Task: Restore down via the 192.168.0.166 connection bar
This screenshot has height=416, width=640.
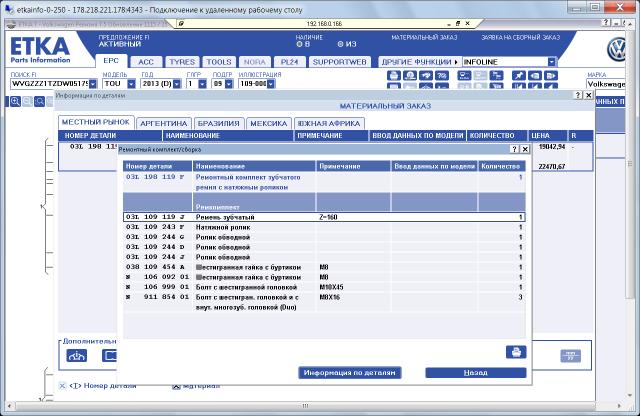Action: [x=458, y=24]
